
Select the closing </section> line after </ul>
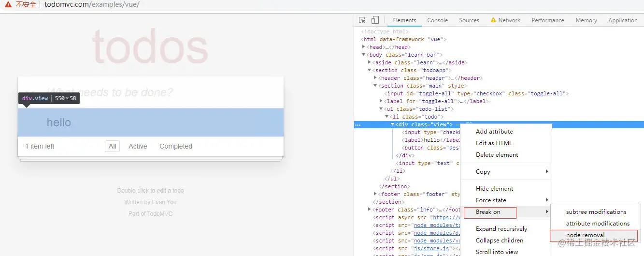pyautogui.click(x=394, y=186)
